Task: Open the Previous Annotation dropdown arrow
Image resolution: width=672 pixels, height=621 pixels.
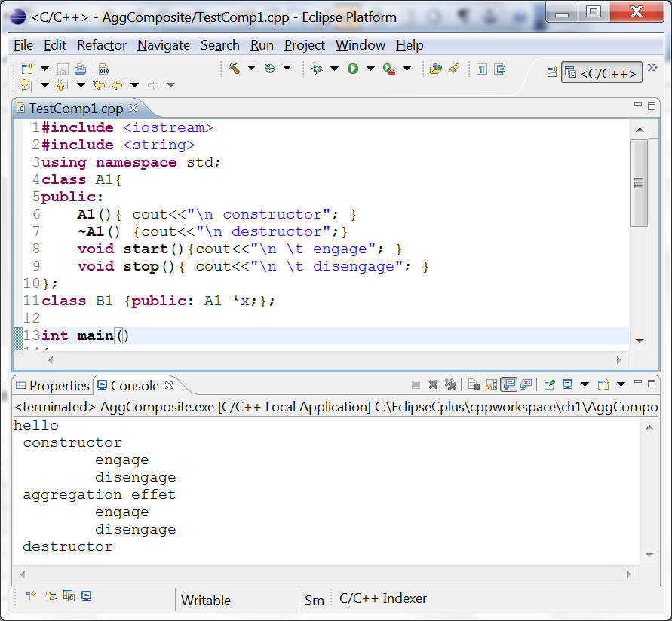Action: (81, 85)
